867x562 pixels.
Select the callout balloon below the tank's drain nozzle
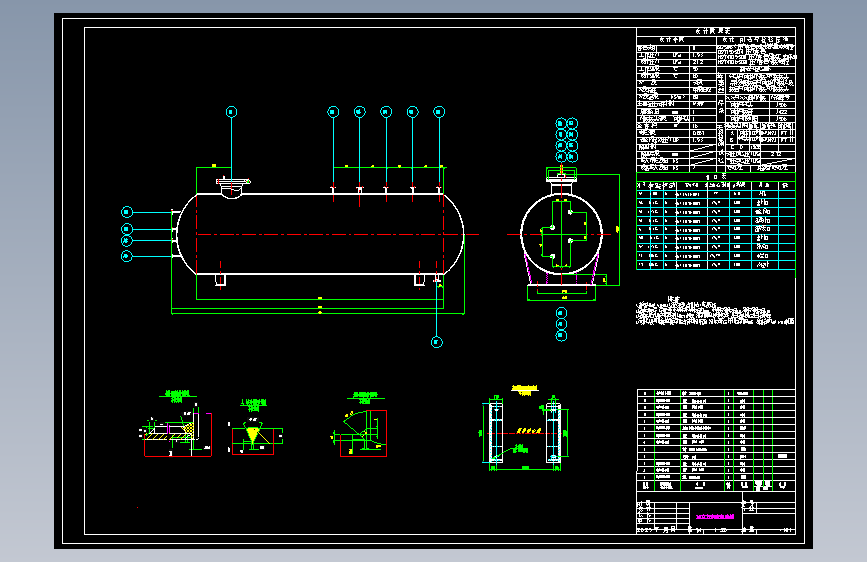437,342
